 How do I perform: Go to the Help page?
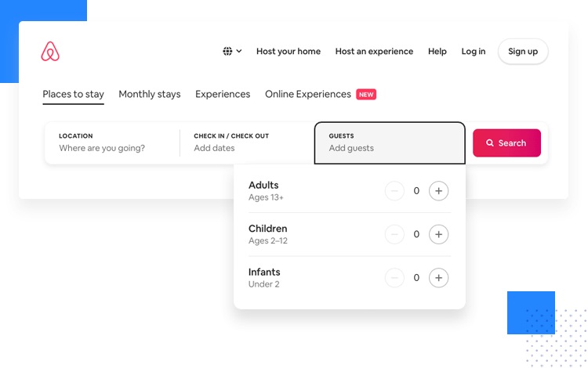pyautogui.click(x=437, y=52)
